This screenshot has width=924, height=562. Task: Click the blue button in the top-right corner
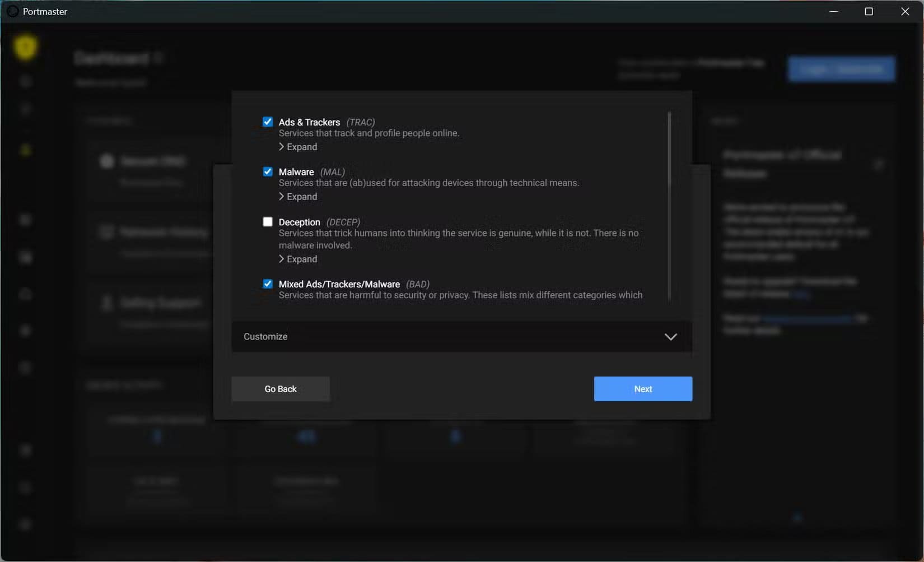click(841, 68)
